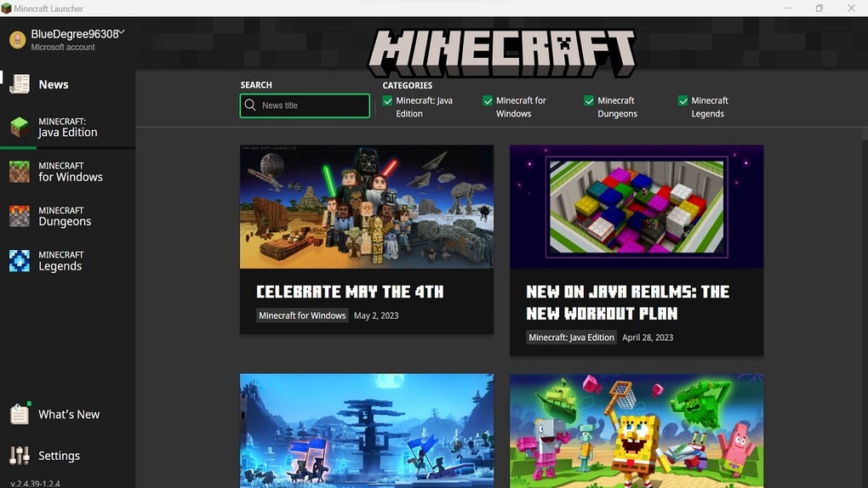
Task: Uncheck the Minecraft: Java Edition category
Action: (387, 100)
